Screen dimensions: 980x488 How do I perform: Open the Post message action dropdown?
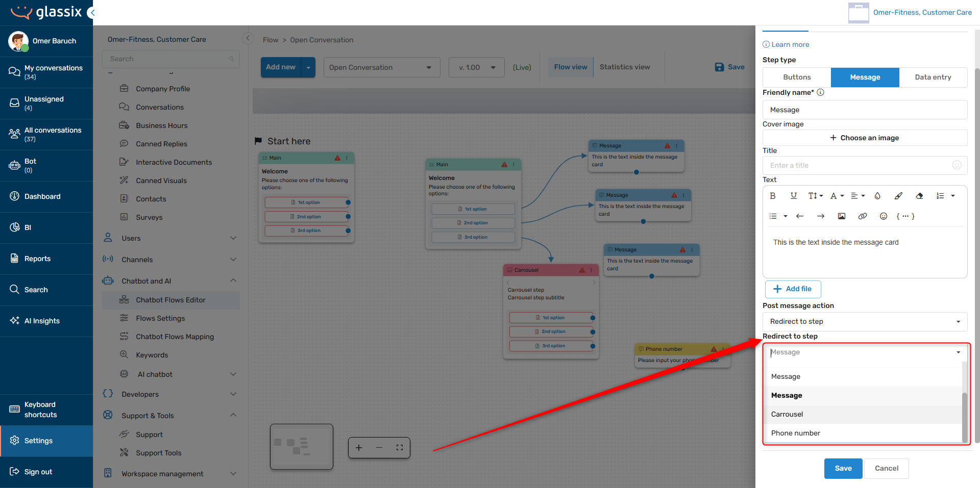pos(865,322)
